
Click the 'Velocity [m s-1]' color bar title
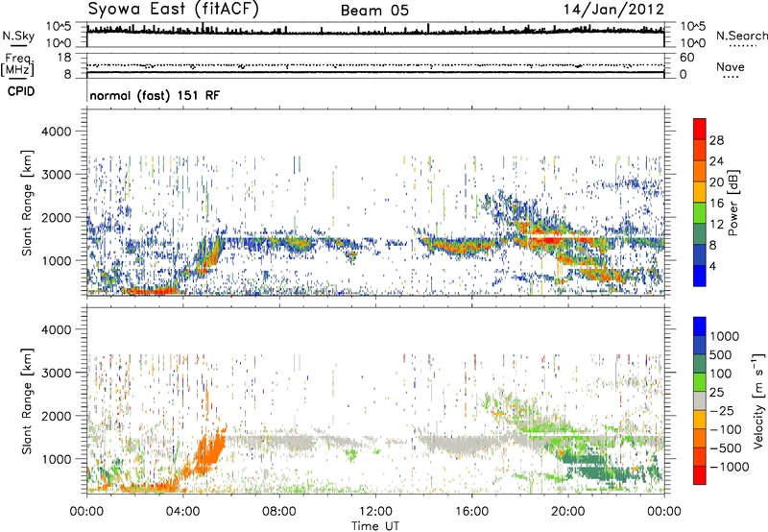[758, 400]
